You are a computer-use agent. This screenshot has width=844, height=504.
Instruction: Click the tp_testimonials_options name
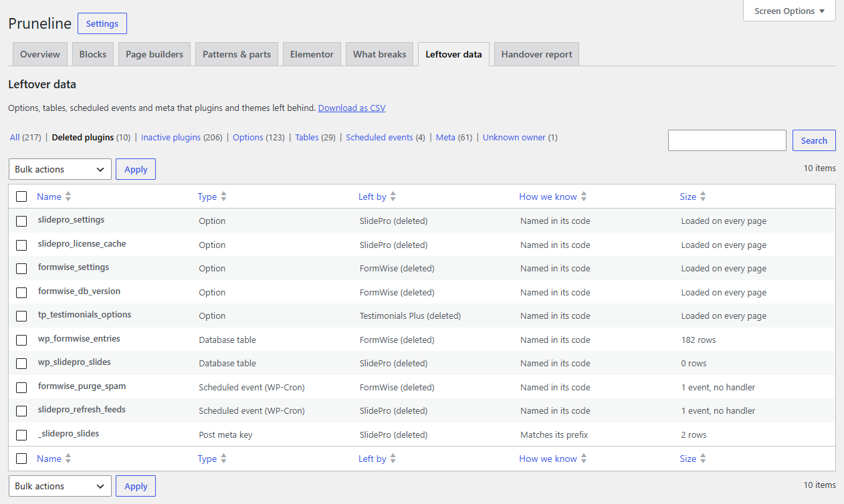click(x=85, y=315)
